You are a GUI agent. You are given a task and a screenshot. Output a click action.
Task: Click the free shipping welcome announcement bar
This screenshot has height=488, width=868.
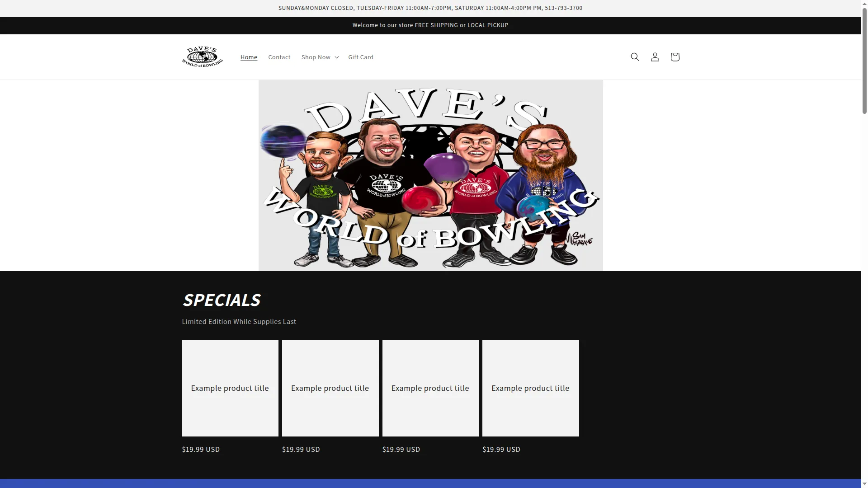[x=430, y=25]
